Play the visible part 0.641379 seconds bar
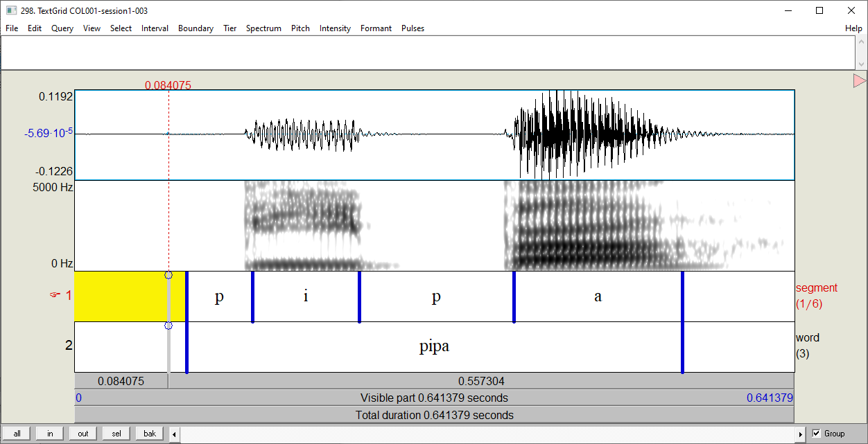The image size is (868, 444). (434, 398)
